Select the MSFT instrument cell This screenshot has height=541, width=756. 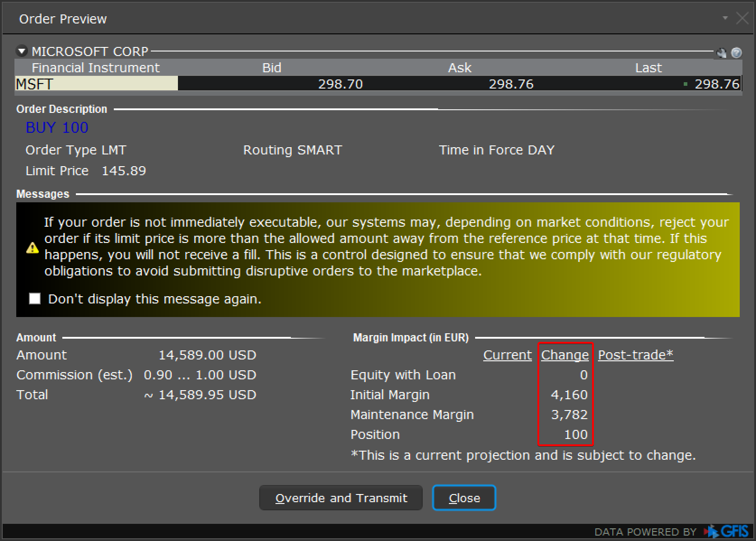tap(97, 84)
